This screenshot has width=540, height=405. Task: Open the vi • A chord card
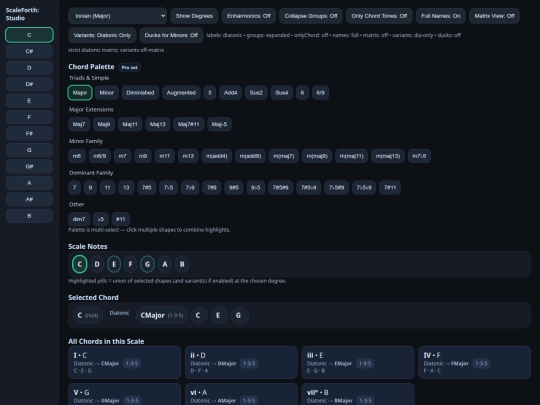(x=241, y=394)
